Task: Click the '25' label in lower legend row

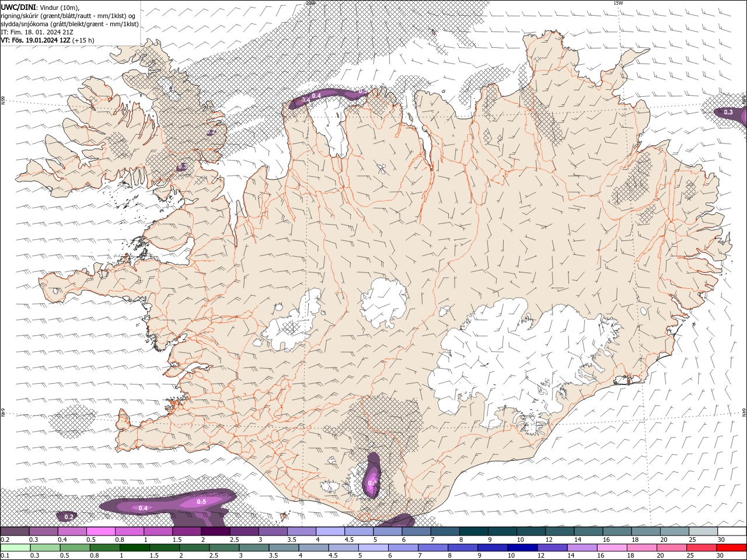Action: point(690,555)
